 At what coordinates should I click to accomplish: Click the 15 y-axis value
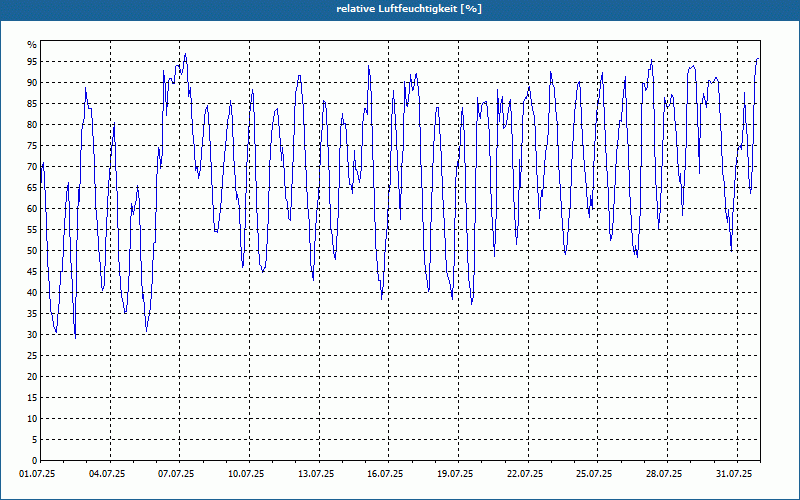tap(32, 398)
